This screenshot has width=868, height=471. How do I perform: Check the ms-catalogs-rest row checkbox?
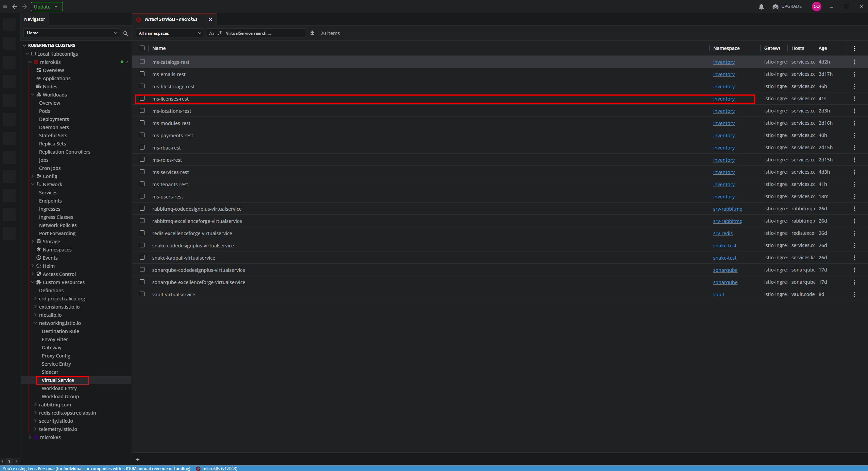[142, 62]
